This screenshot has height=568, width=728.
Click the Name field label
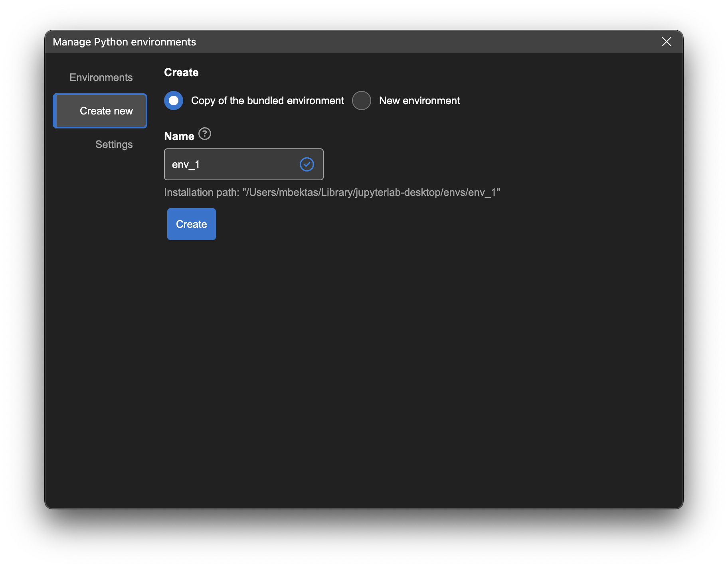click(179, 136)
